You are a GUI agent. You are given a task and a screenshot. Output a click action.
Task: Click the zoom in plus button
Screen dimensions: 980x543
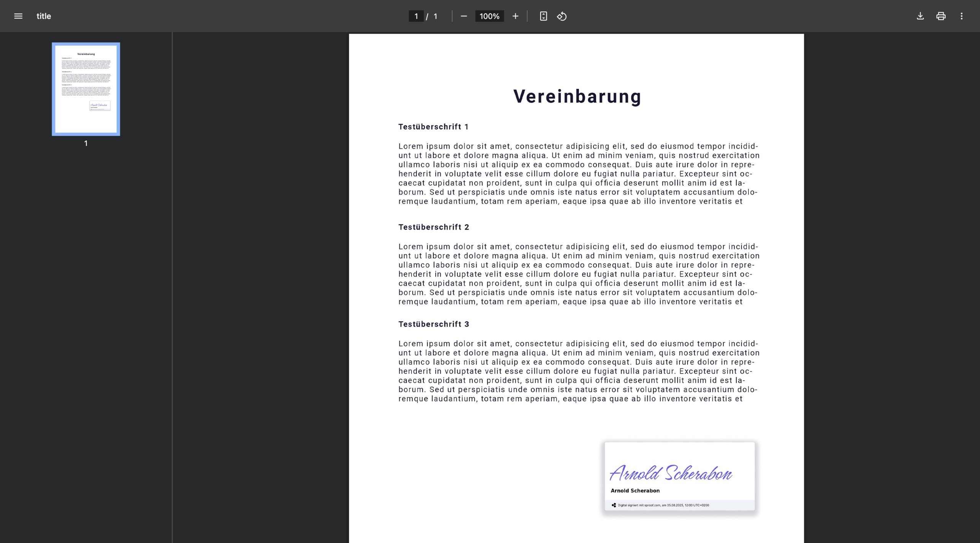tap(515, 16)
